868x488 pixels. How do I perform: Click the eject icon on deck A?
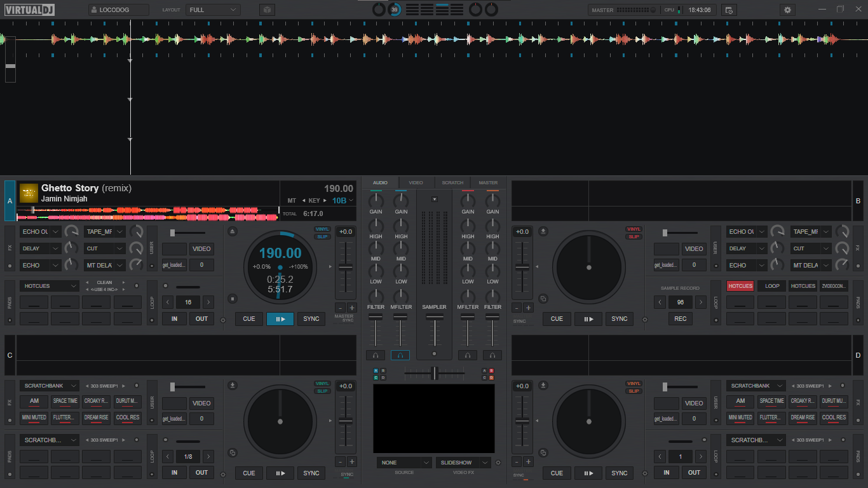click(x=233, y=231)
